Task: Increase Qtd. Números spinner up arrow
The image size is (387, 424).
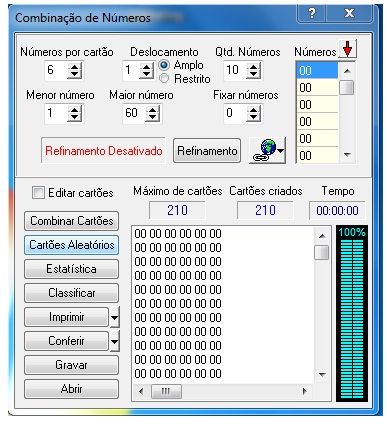Action: click(254, 66)
